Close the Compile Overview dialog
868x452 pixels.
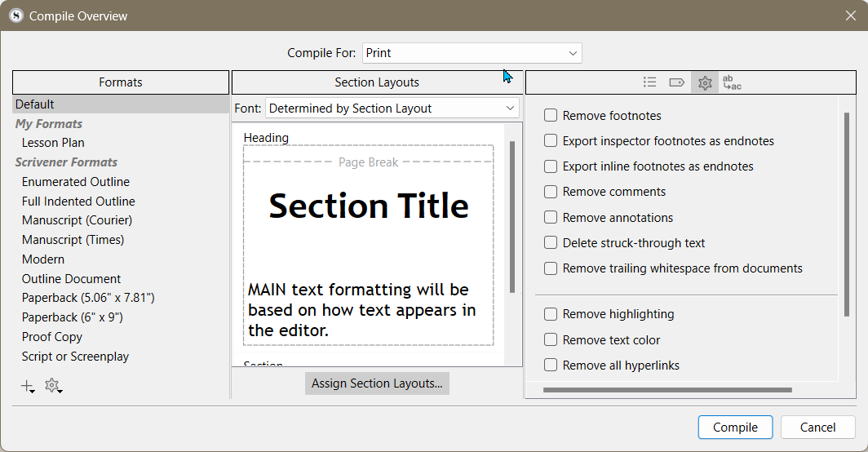pos(851,16)
